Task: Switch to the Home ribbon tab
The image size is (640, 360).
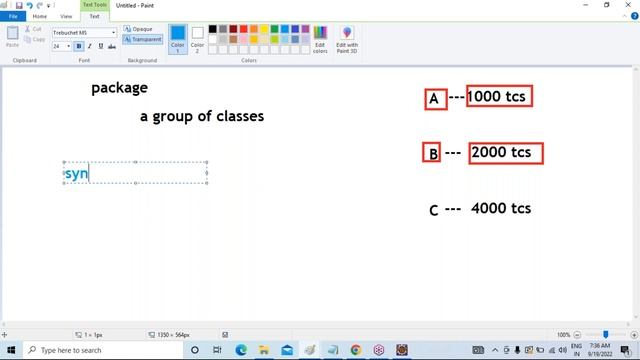Action: tap(40, 16)
